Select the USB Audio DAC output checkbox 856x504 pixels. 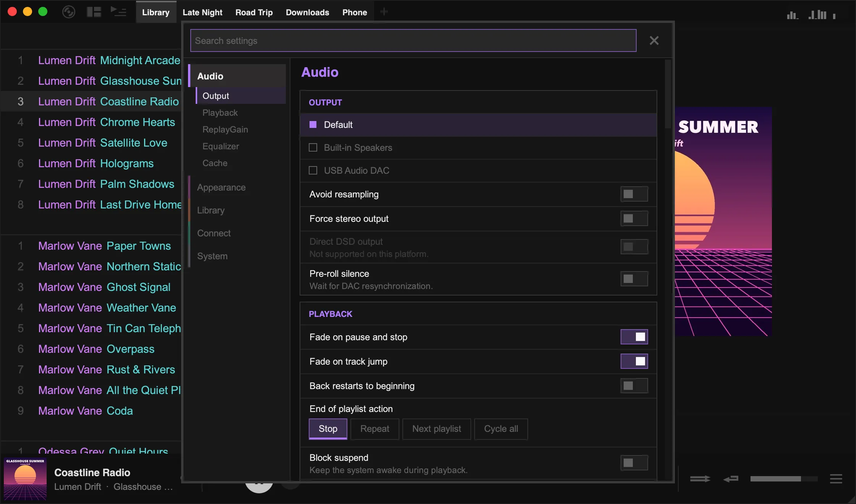click(313, 170)
